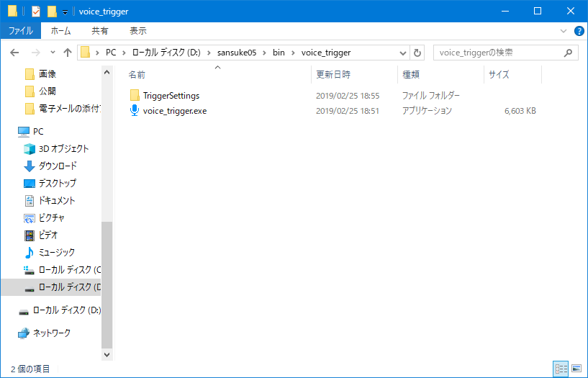The height and width of the screenshot is (378, 588).
Task: Open 画像 folder in navigation pane
Action: coord(48,74)
